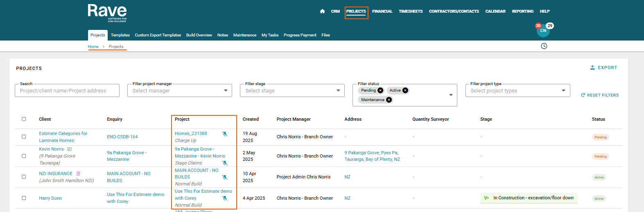644x212 pixels.
Task: Click the Rave logo
Action: click(107, 13)
